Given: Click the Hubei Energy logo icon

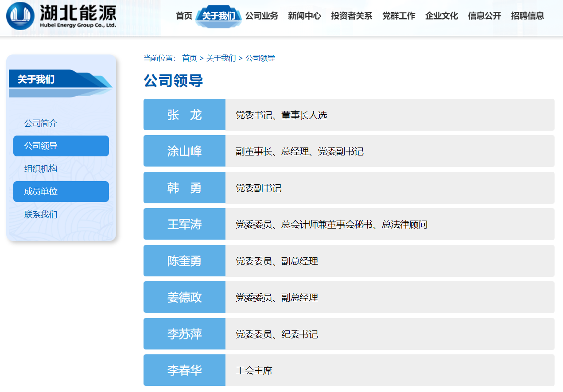Looking at the screenshot, I should [x=20, y=16].
